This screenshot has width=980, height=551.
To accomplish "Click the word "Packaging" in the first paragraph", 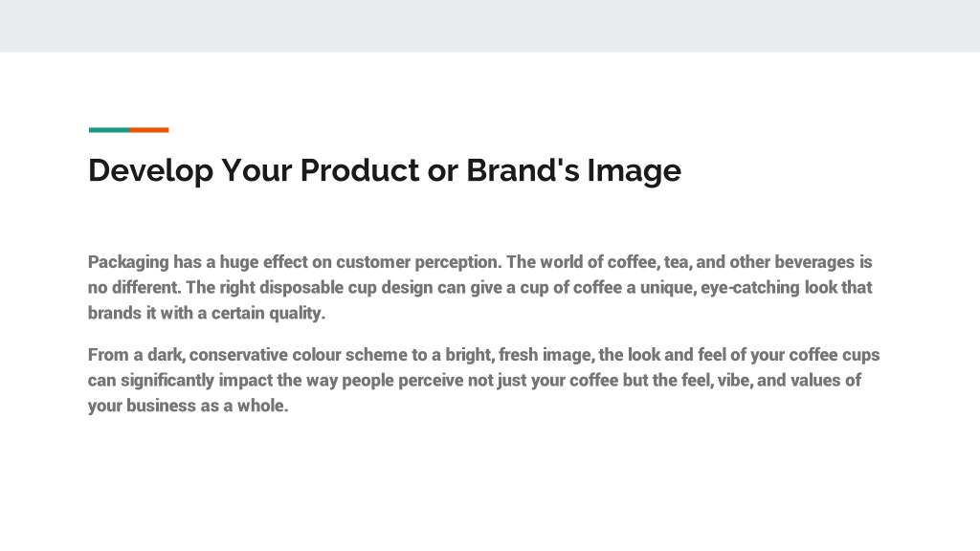I will [128, 262].
